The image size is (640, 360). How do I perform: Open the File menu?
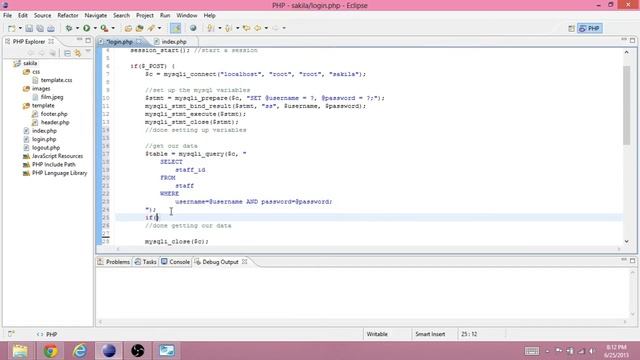coord(7,15)
